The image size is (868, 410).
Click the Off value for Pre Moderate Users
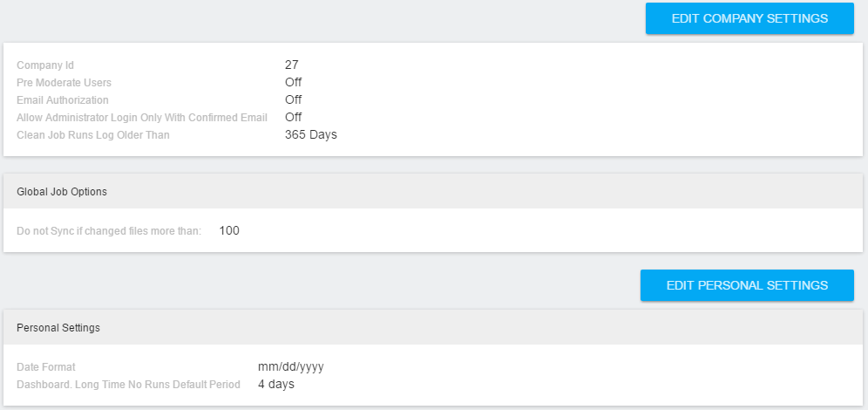pos(293,82)
